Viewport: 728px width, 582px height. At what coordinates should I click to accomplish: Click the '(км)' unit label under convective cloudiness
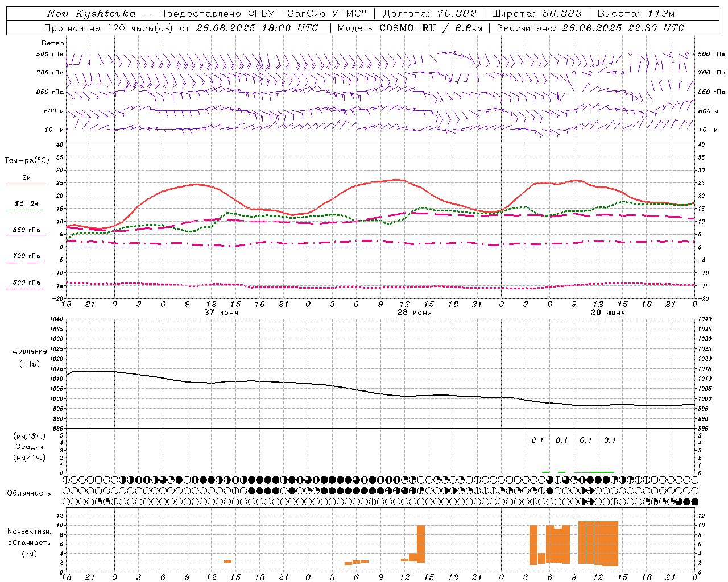click(30, 554)
